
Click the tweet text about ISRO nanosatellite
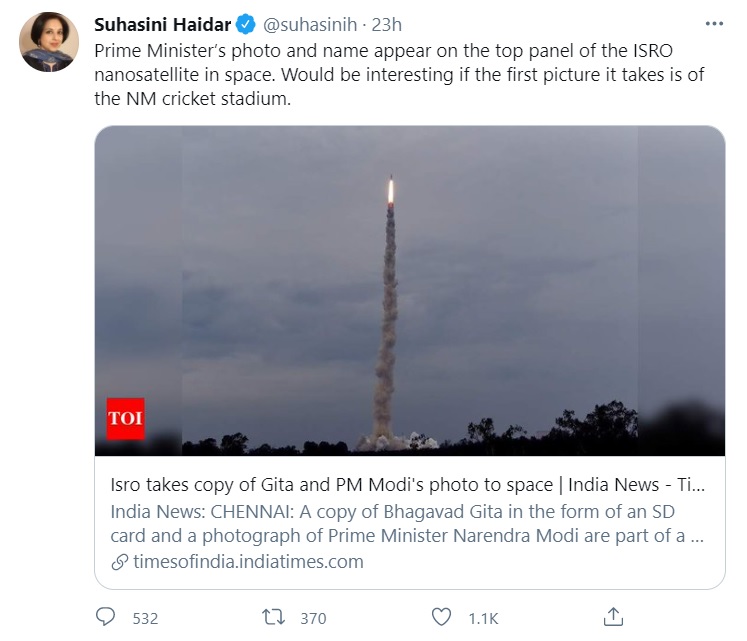pos(400,76)
